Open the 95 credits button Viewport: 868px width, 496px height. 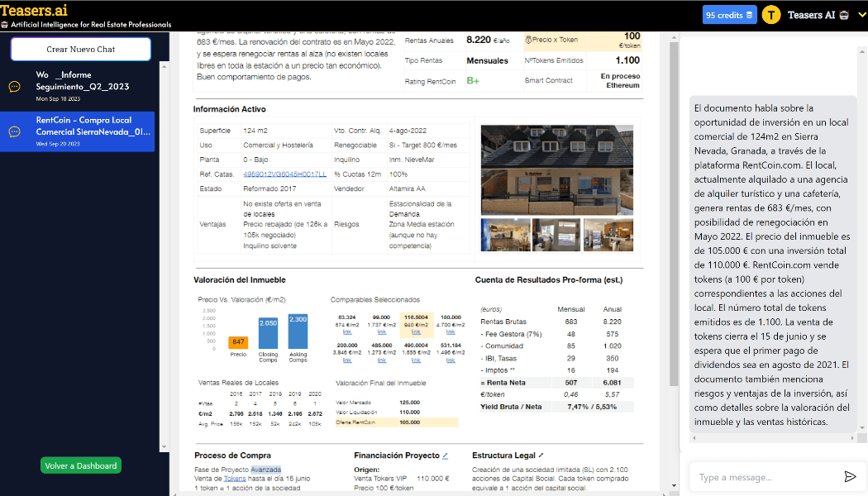(x=730, y=15)
